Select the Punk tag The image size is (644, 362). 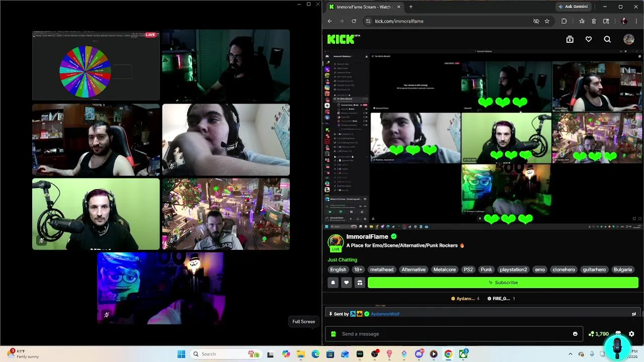click(x=487, y=269)
